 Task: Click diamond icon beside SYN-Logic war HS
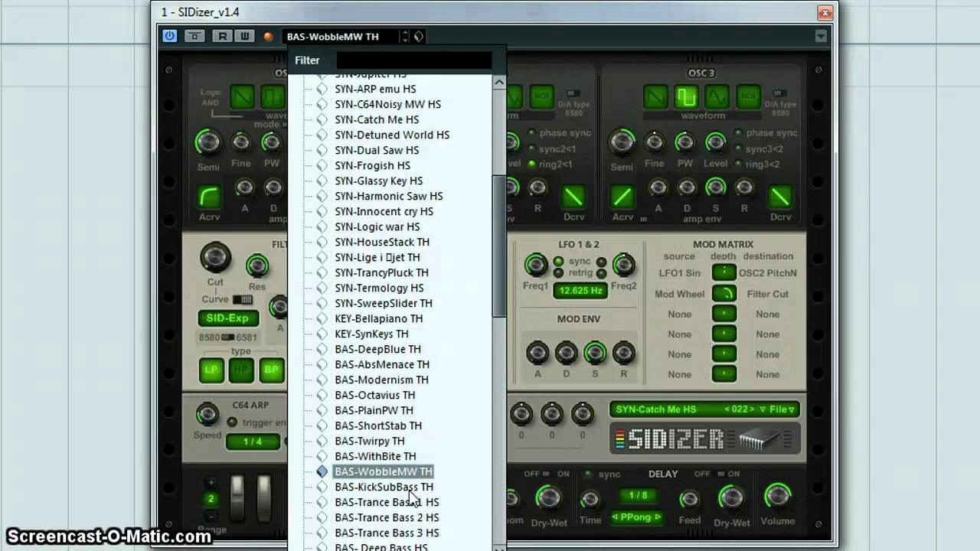click(x=322, y=227)
